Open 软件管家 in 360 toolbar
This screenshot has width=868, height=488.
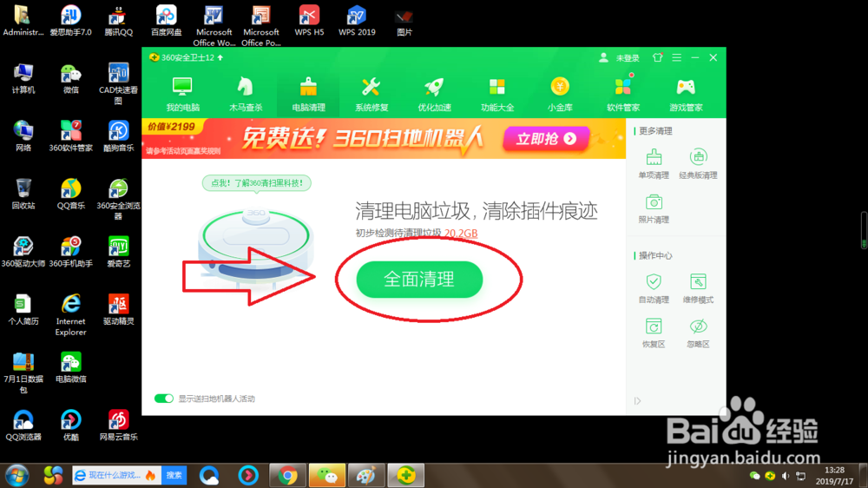[x=622, y=94]
